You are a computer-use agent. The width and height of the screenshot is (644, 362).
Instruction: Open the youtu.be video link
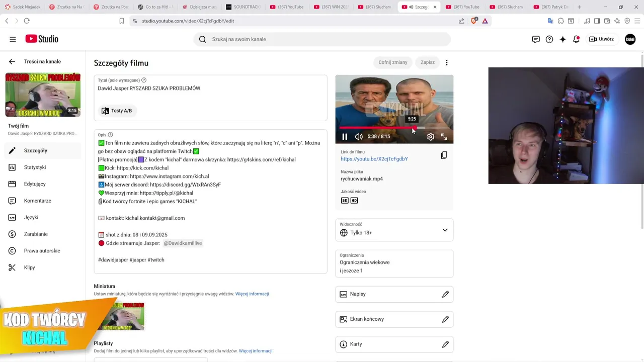pos(374,159)
